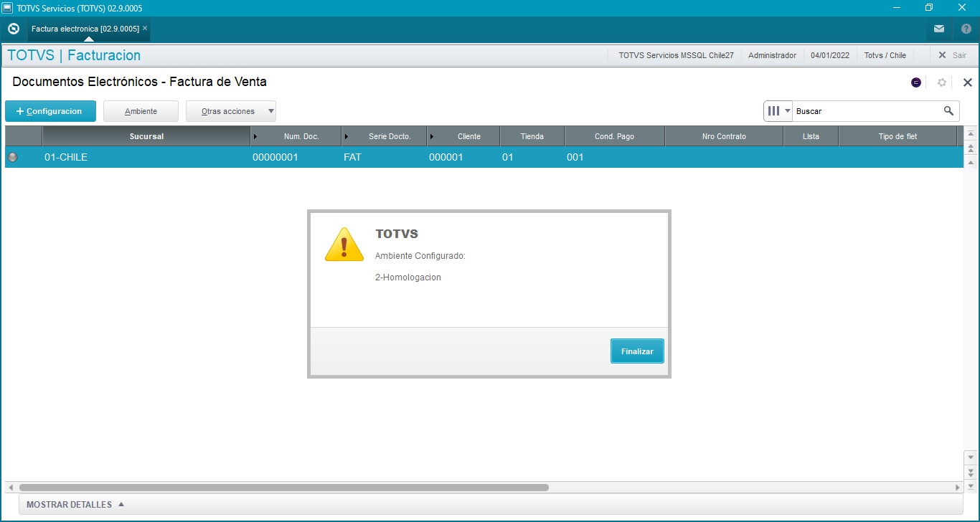Click the grid scroll-to-bottom arrow

pos(971,486)
